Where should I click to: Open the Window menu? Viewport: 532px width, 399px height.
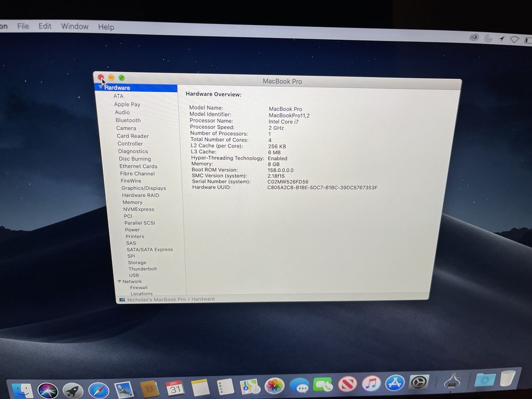point(74,27)
